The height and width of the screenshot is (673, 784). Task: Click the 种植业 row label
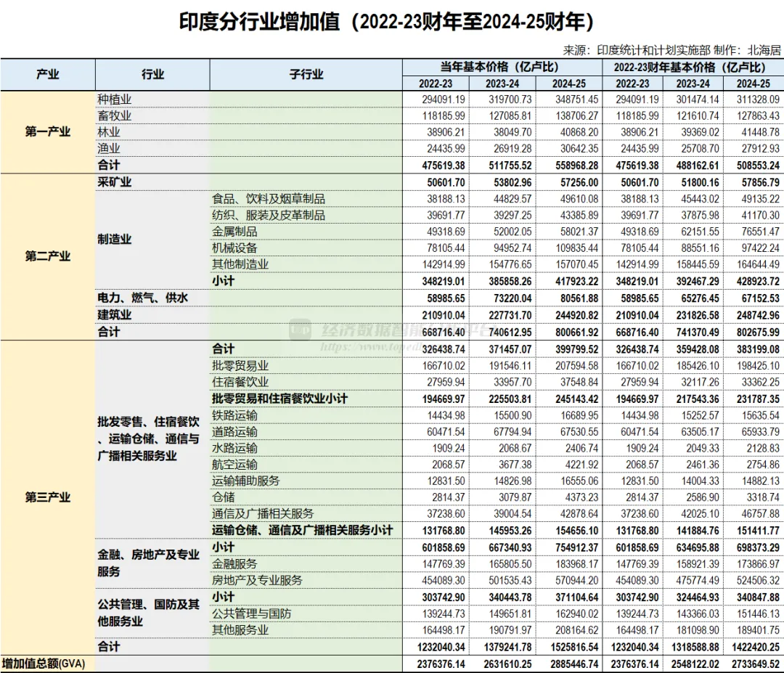pos(115,99)
